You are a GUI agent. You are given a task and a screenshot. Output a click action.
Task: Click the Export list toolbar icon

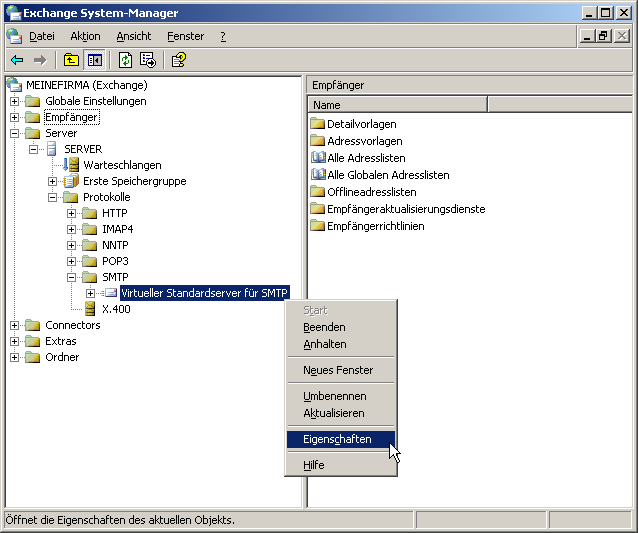[x=148, y=60]
